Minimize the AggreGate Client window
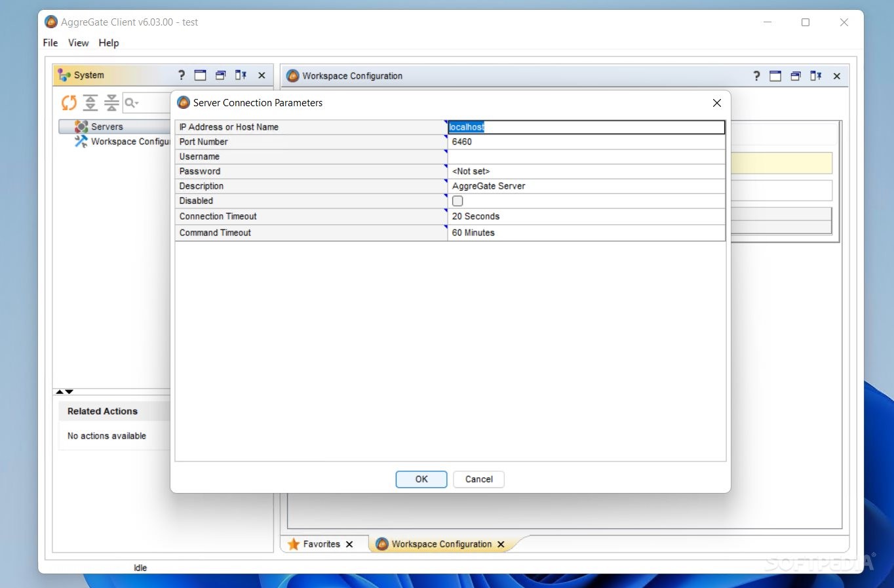The height and width of the screenshot is (588, 894). click(768, 22)
